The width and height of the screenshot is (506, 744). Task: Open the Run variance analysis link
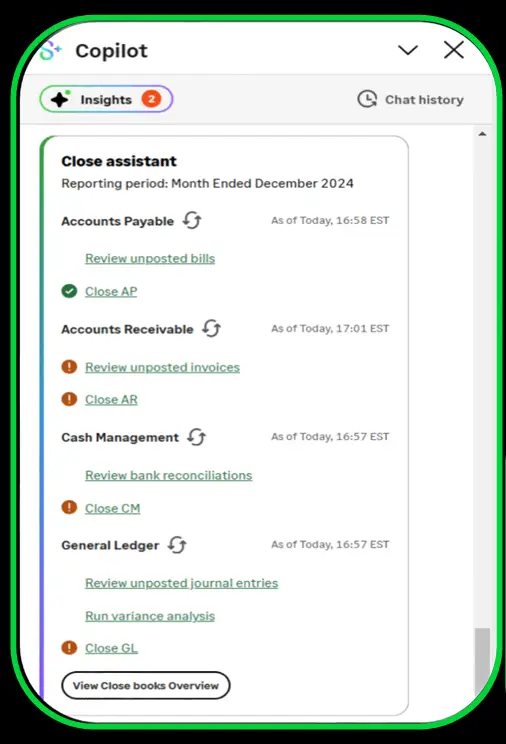pyautogui.click(x=150, y=615)
